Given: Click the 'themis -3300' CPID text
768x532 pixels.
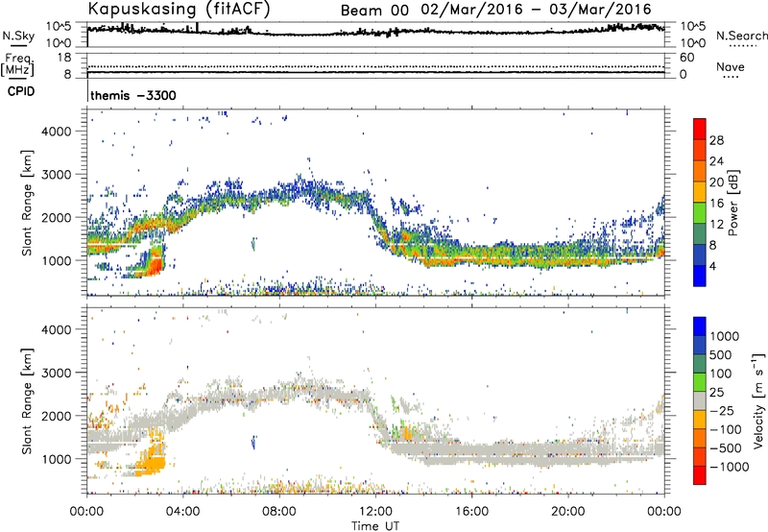Looking at the screenshot, I should point(133,95).
